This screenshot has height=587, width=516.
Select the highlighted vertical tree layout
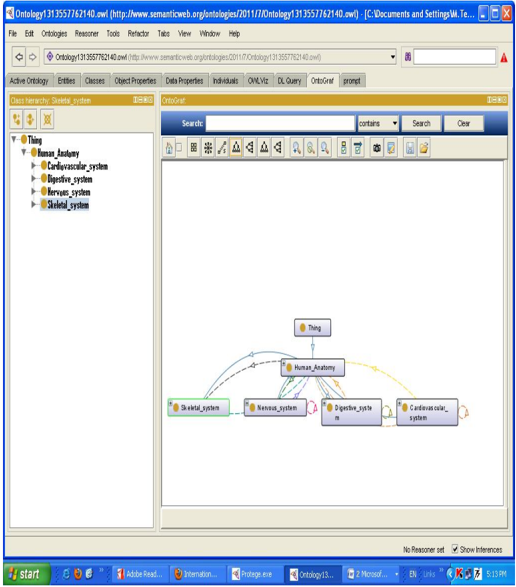coord(236,147)
